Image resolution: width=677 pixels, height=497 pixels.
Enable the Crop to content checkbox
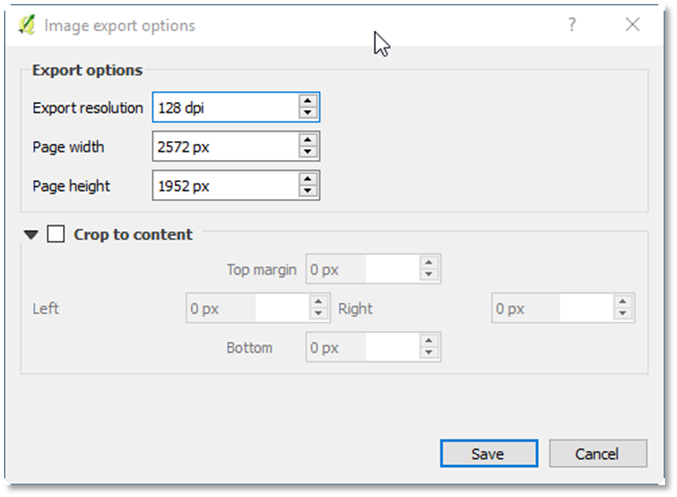tap(56, 234)
